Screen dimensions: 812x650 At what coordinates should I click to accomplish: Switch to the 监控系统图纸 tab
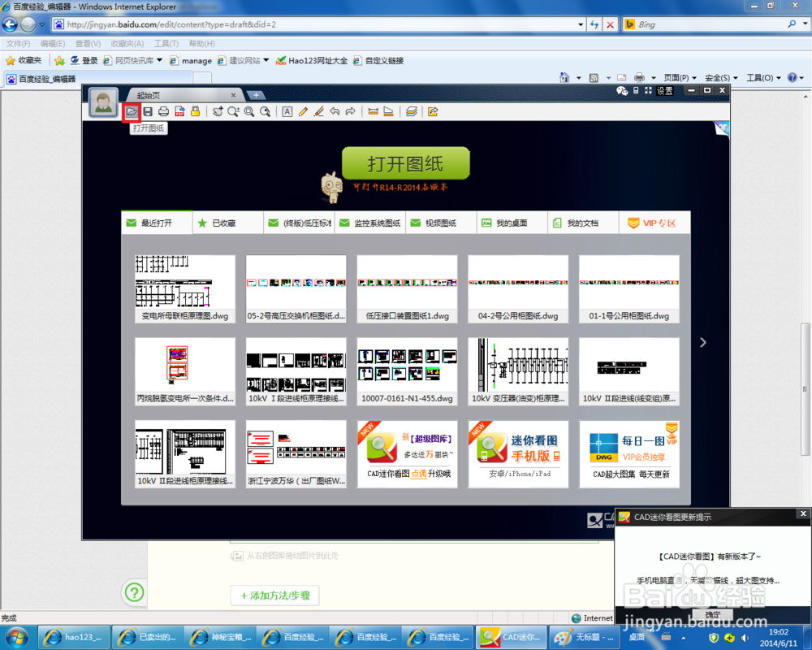[369, 223]
